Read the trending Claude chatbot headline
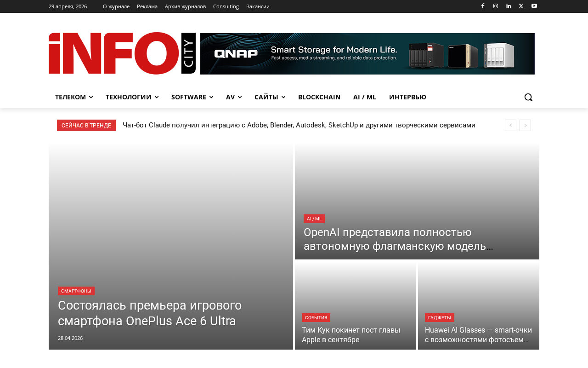This screenshot has width=588, height=368. [x=299, y=125]
